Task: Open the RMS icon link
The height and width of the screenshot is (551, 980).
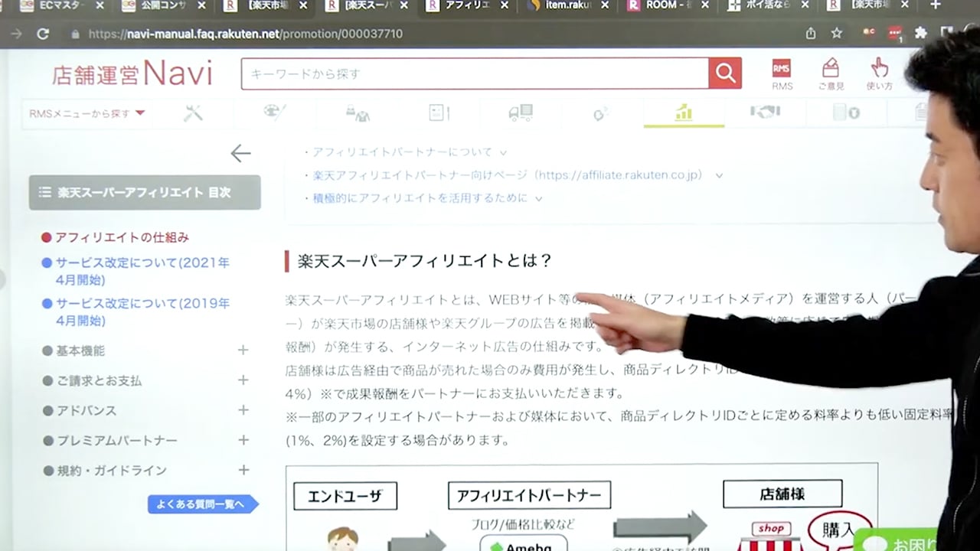Action: pos(782,73)
